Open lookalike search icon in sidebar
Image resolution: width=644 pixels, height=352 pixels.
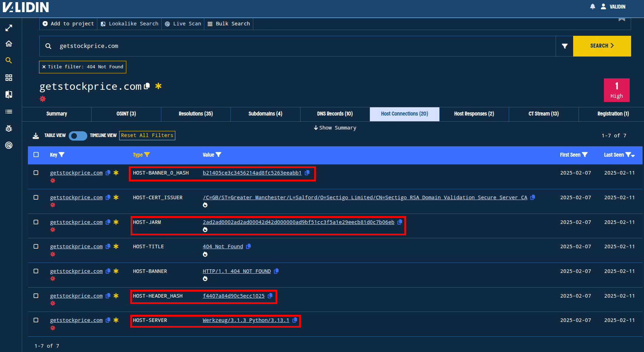[x=9, y=94]
